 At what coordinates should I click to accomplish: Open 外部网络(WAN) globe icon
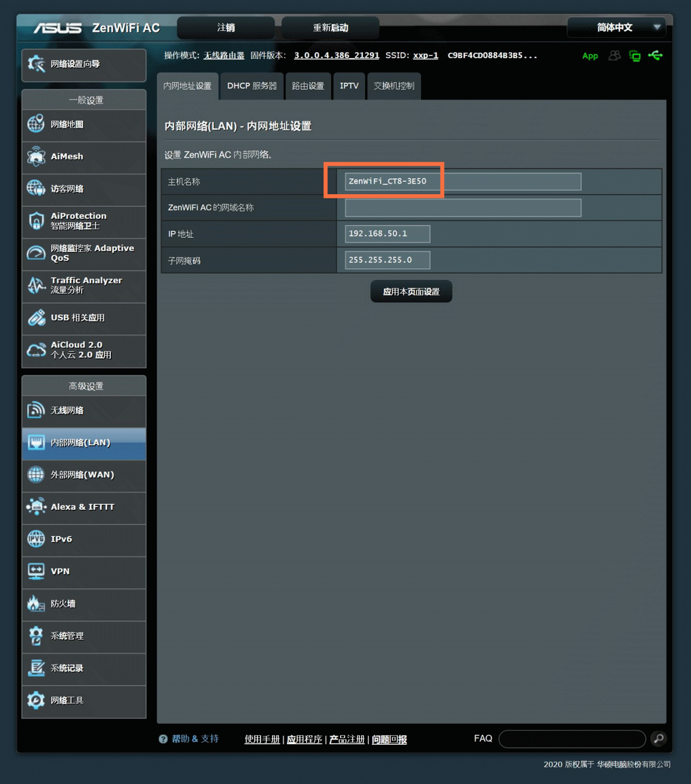(36, 475)
